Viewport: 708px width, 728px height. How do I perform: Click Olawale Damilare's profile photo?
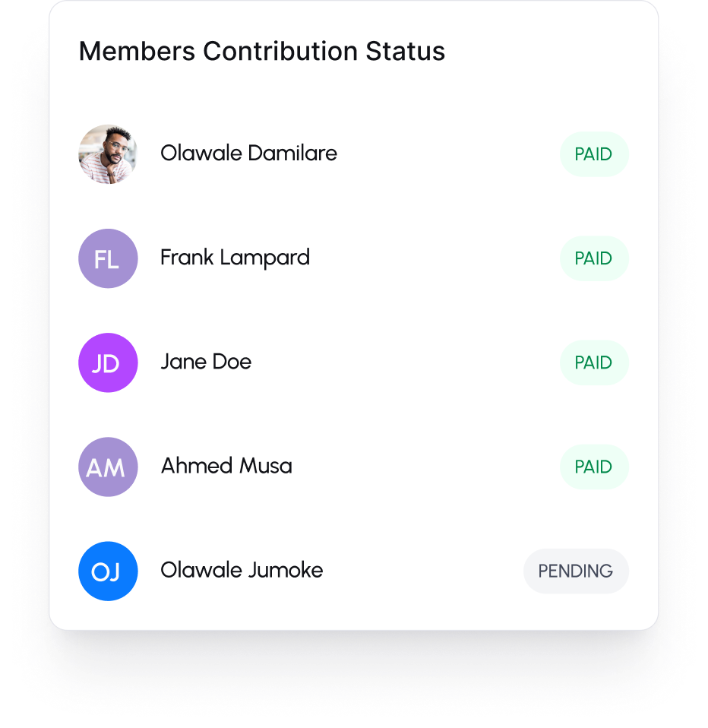(x=108, y=154)
